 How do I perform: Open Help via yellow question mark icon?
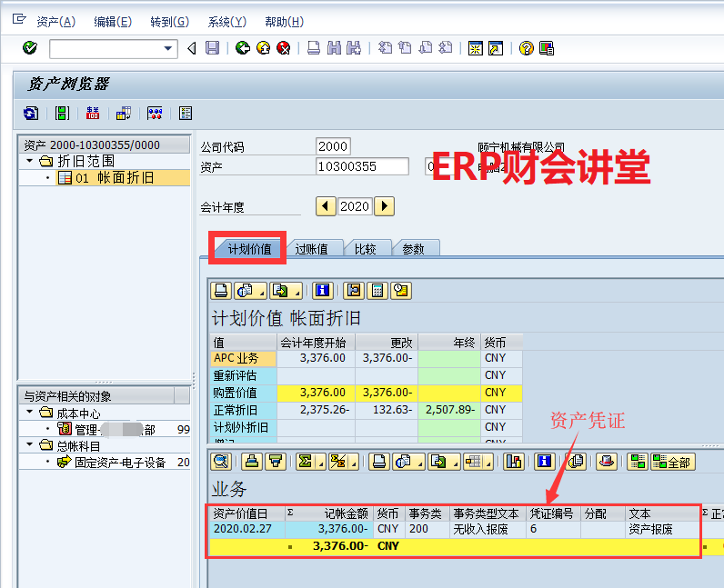[526, 48]
